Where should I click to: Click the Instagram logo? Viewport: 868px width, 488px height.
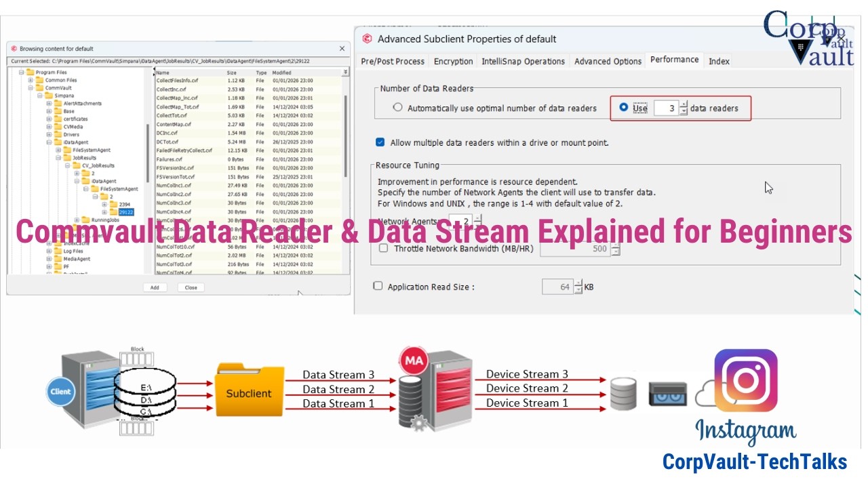[746, 380]
